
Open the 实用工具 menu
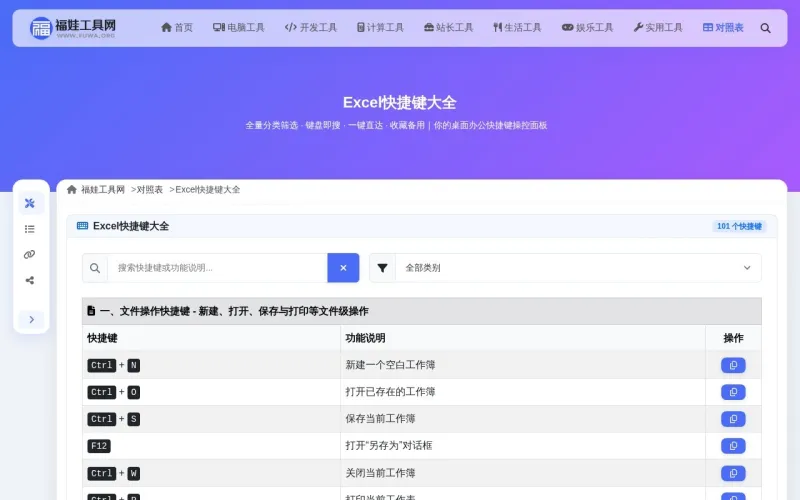pos(658,28)
